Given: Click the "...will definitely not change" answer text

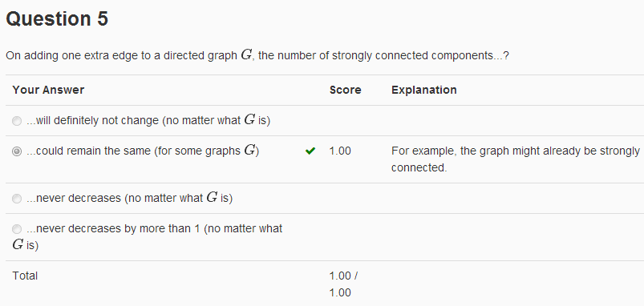Looking at the screenshot, I should tap(148, 120).
